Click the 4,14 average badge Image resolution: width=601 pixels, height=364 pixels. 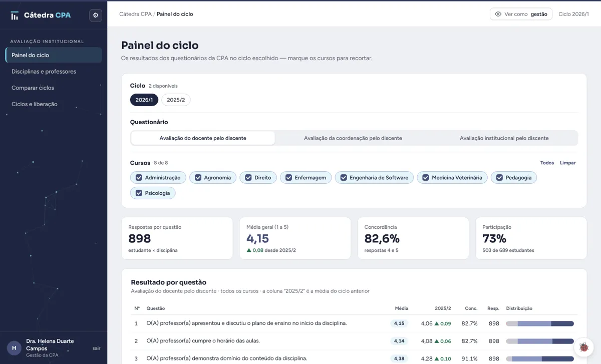point(399,341)
